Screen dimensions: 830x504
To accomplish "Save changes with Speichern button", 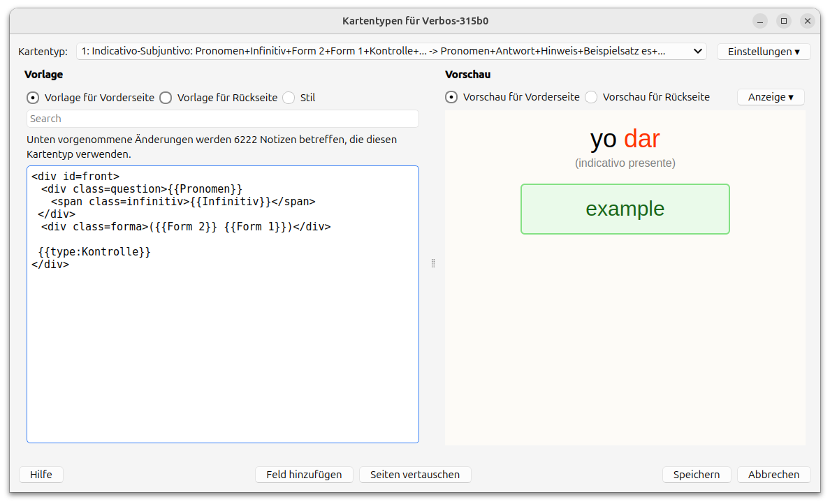I will click(696, 475).
